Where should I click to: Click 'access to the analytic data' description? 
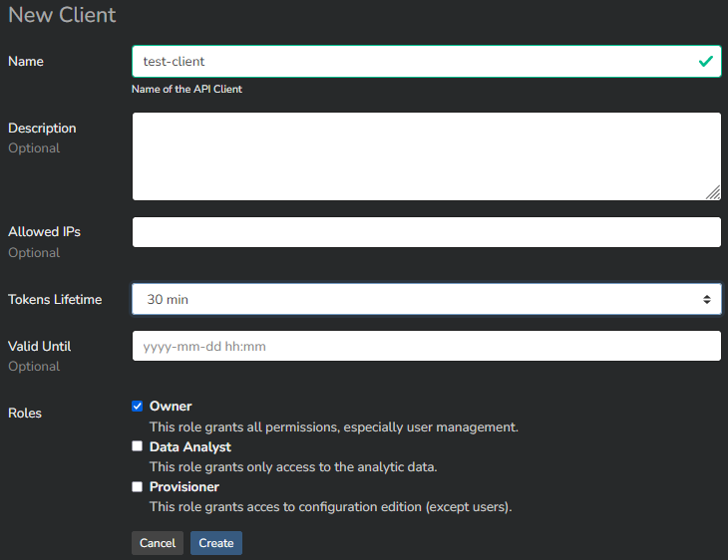293,466
